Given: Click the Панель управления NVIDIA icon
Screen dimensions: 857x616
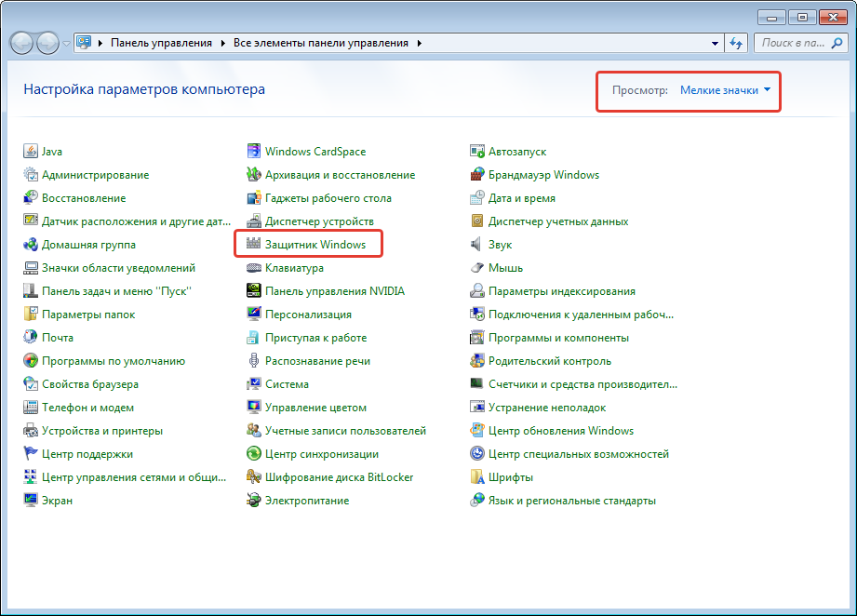Looking at the screenshot, I should [x=254, y=290].
